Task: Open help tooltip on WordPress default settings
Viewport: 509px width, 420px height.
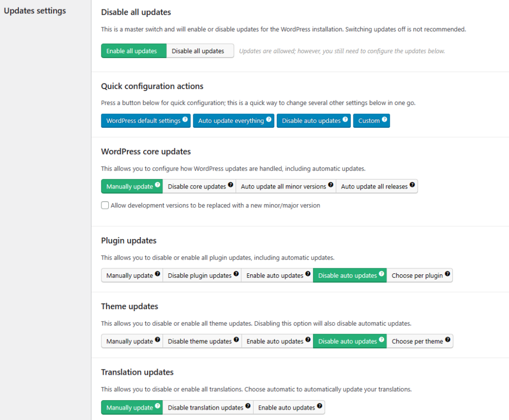Action: 185,119
